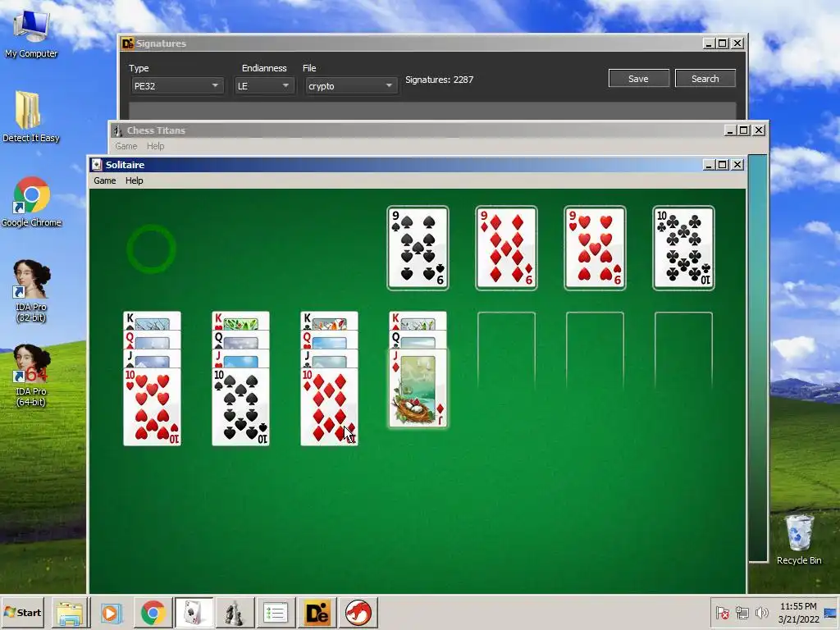Image resolution: width=840 pixels, height=630 pixels.
Task: Maximize the Solitaire window
Action: 723,164
